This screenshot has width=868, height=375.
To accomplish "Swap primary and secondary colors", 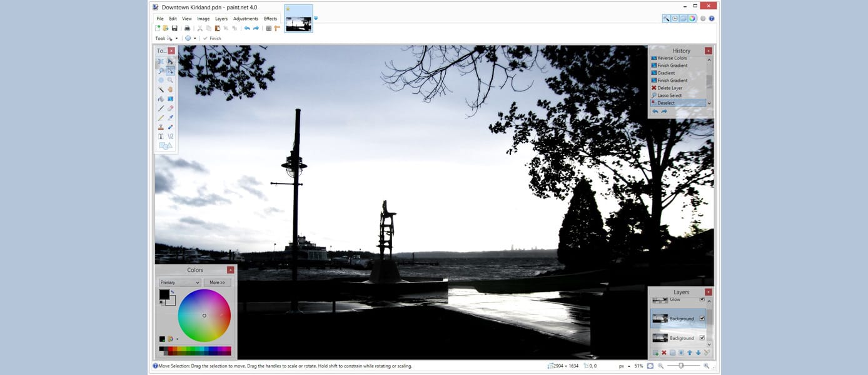I will [173, 291].
